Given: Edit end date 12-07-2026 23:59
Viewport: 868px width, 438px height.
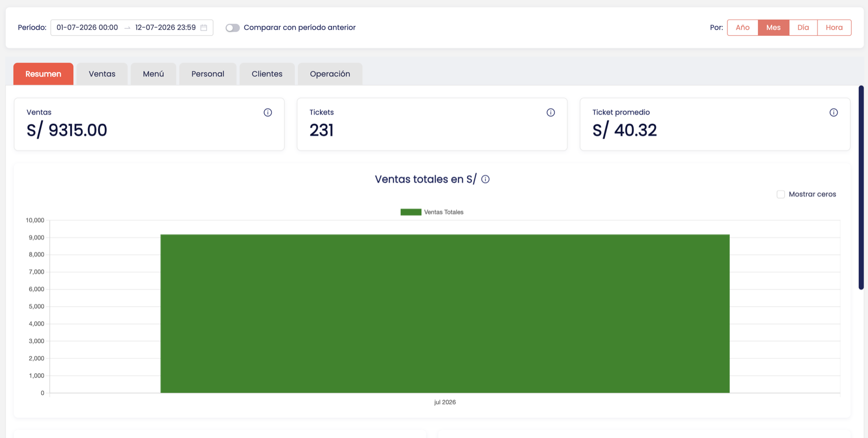Looking at the screenshot, I should pyautogui.click(x=165, y=28).
